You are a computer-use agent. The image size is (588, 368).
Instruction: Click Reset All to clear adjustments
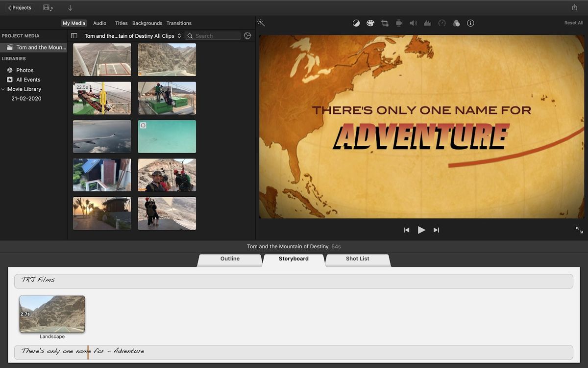573,23
